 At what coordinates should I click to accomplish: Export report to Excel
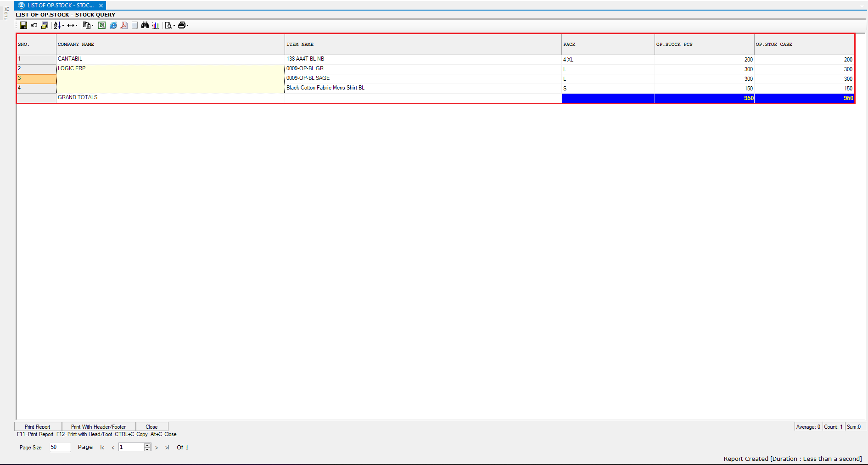pos(102,25)
